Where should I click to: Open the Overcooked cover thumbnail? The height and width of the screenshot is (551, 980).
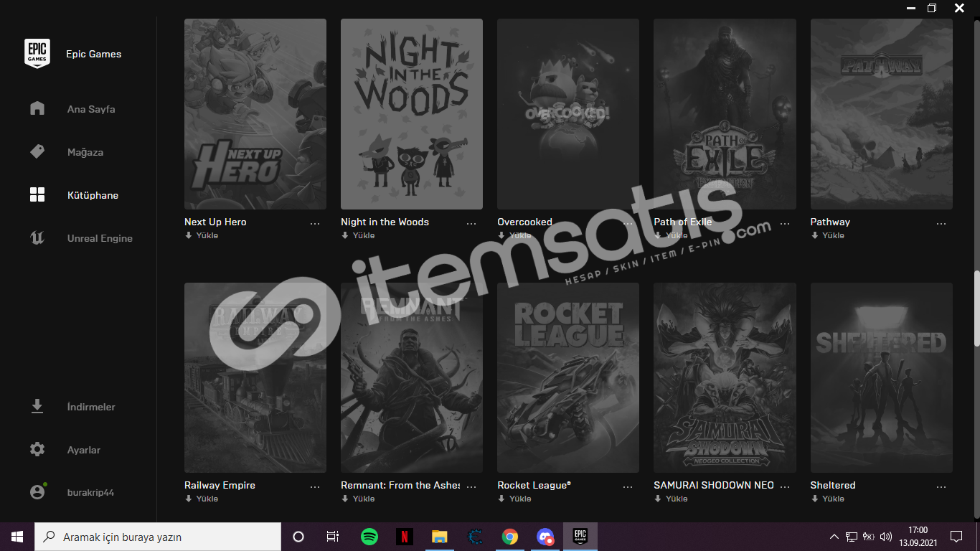pyautogui.click(x=568, y=114)
